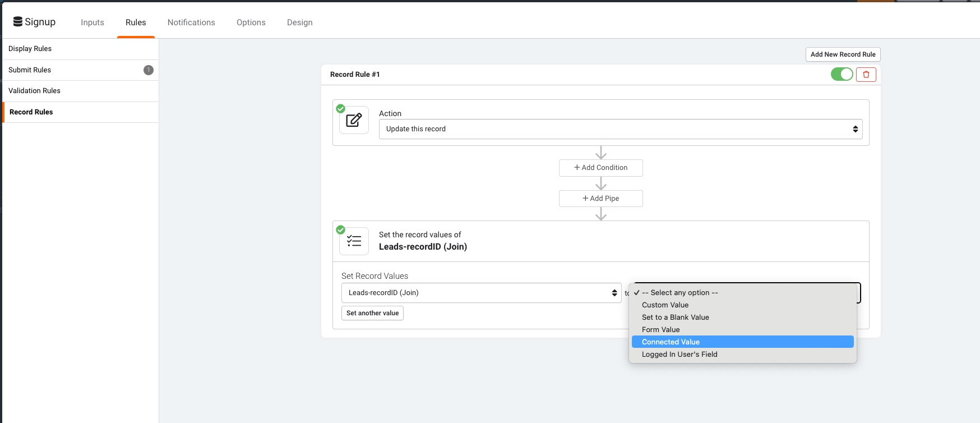Open the Leads-recordID (Join) field dropdown

[x=481, y=293]
